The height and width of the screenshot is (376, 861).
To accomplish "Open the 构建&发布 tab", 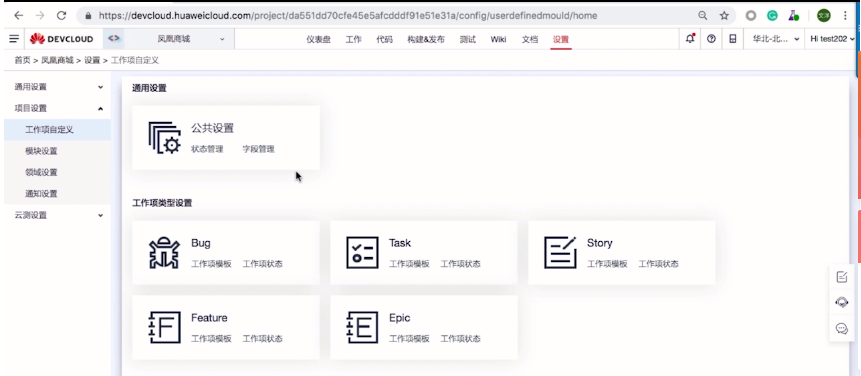I will [426, 39].
